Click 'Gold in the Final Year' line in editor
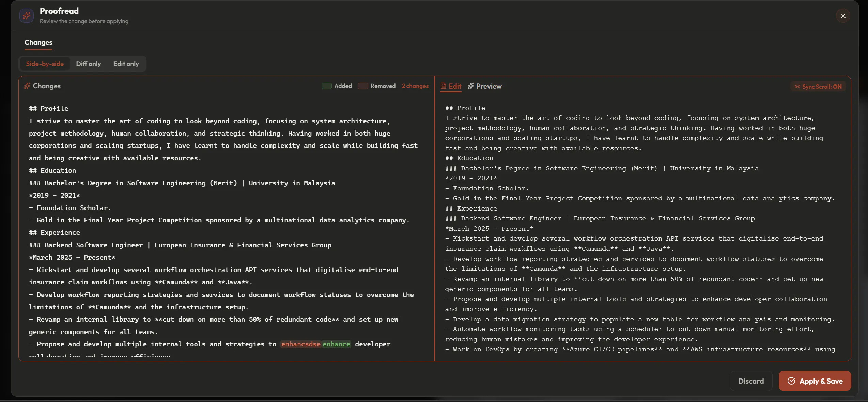The image size is (868, 402). (x=640, y=198)
